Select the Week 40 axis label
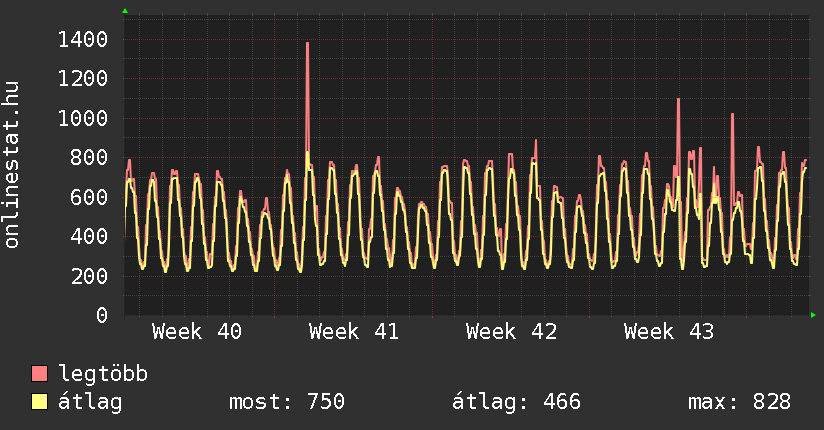The height and width of the screenshot is (430, 824). (x=196, y=332)
